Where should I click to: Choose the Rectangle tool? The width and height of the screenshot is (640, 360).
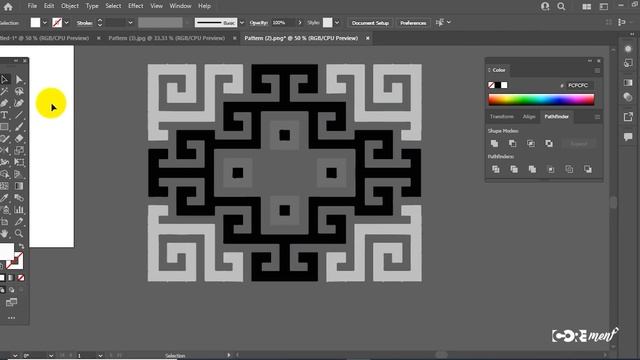tap(4, 127)
